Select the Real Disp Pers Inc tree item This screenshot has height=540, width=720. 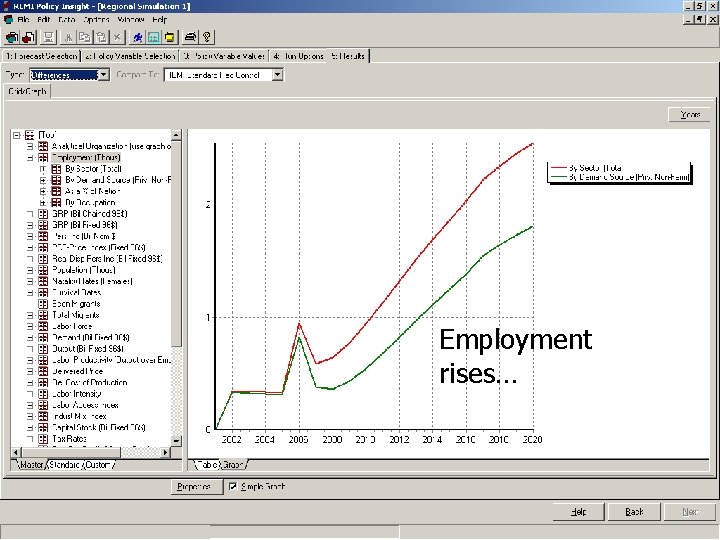click(x=107, y=259)
